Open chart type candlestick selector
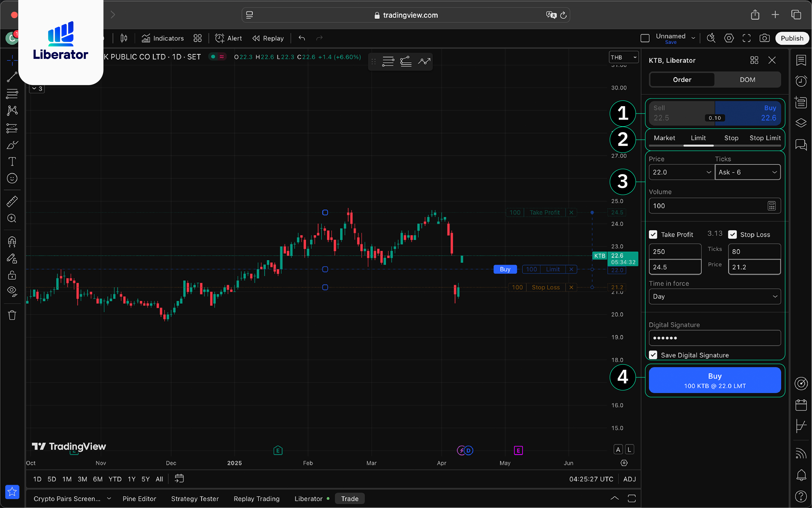812x508 pixels. pos(124,38)
